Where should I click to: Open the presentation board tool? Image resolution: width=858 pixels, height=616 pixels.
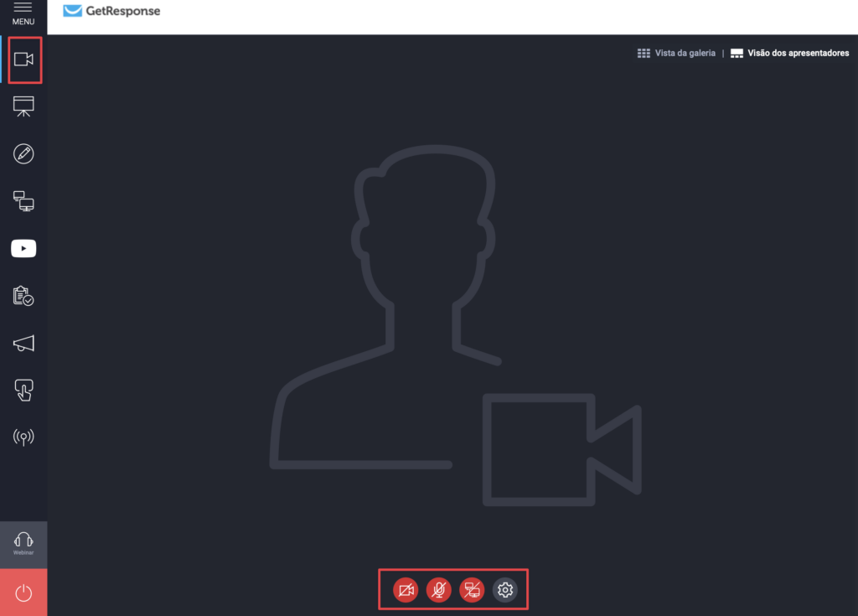23,106
